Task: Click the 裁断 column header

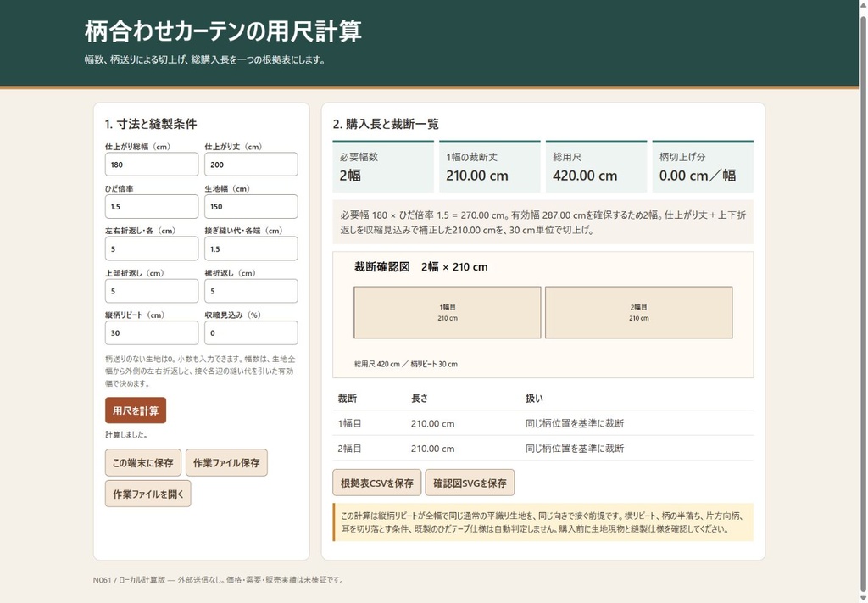Action: 348,398
